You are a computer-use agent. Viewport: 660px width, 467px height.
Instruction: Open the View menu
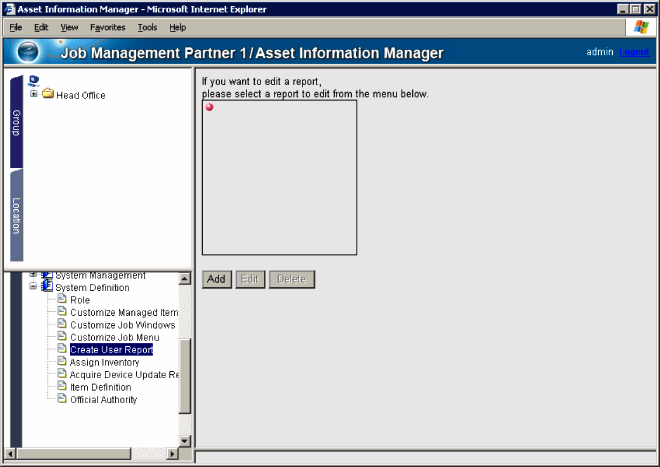(x=69, y=27)
